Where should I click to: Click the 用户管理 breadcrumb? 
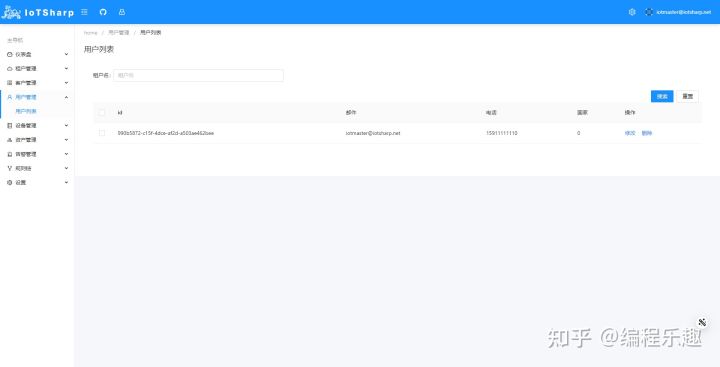point(118,33)
